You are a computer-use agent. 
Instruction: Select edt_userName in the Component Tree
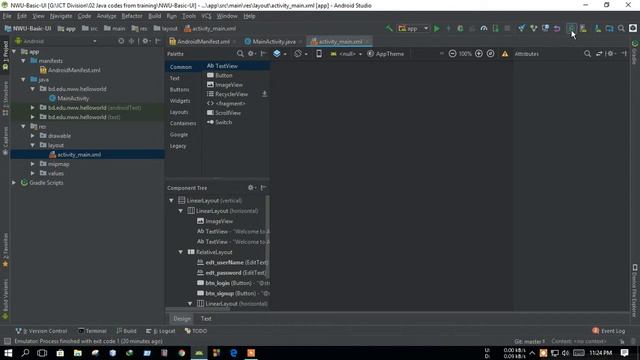point(233,262)
